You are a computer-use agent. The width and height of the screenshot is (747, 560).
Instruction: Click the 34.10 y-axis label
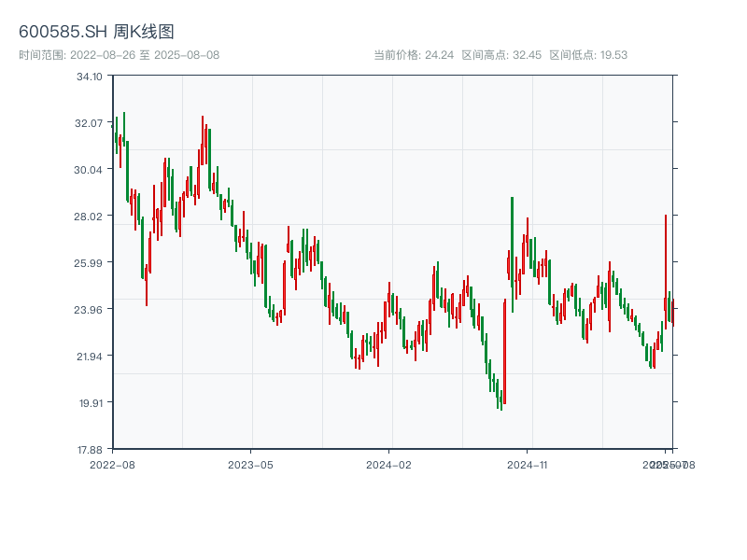pos(90,77)
